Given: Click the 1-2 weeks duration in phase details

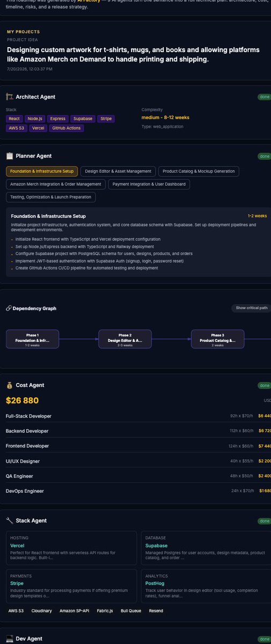Looking at the screenshot, I should tap(257, 216).
